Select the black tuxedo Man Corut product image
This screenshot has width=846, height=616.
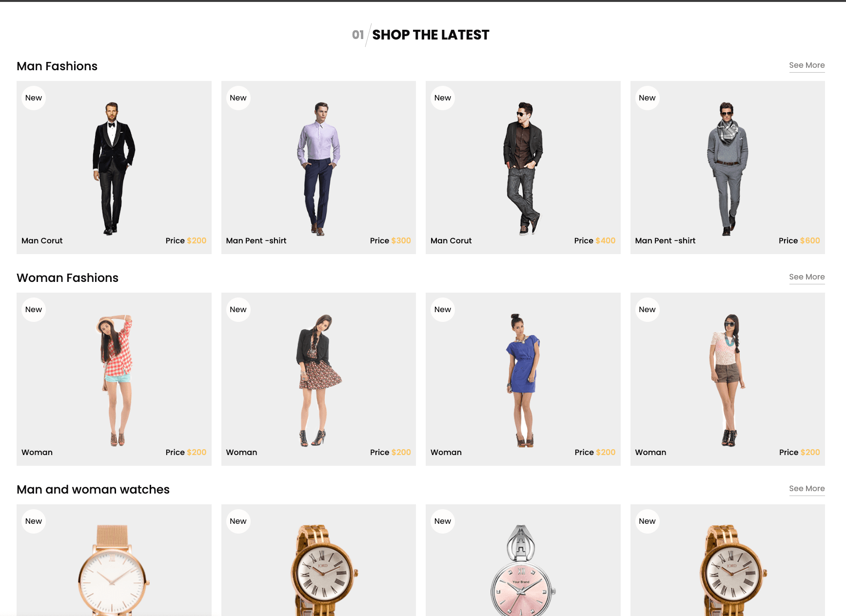coord(114,168)
